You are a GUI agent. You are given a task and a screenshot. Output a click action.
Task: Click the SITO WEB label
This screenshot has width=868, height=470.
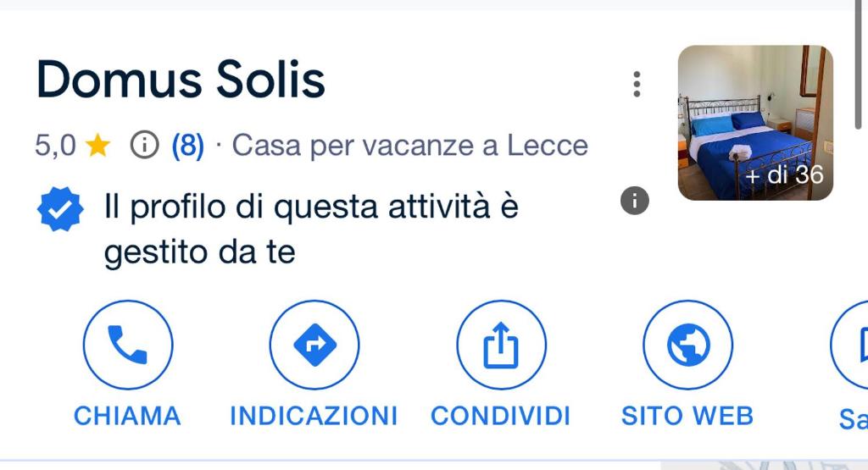click(687, 416)
